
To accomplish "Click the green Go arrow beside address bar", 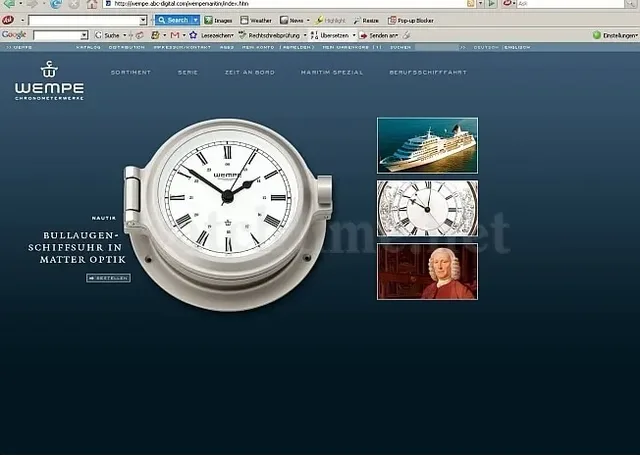I will 491,4.
